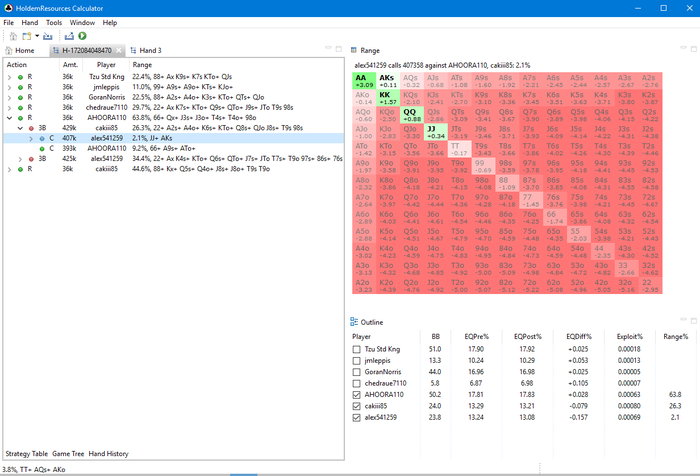Click the Import hand toolbar icon

(48, 36)
